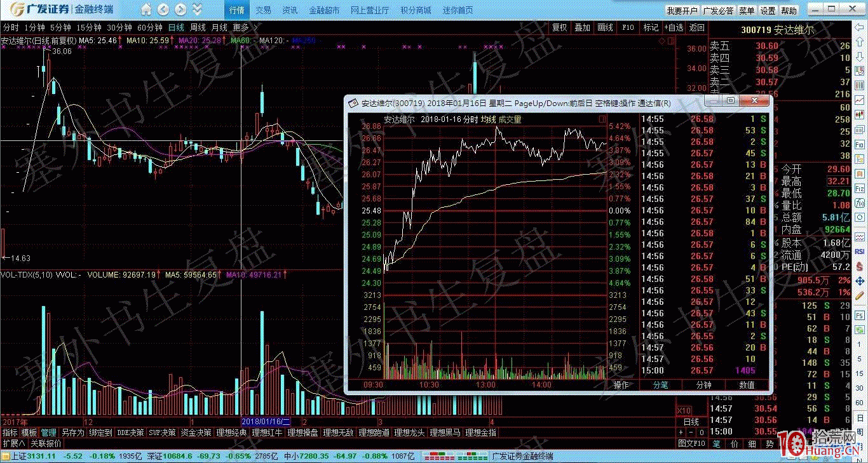Open the 迷你首页 tab
Screen dimensions: 868x463
458,10
